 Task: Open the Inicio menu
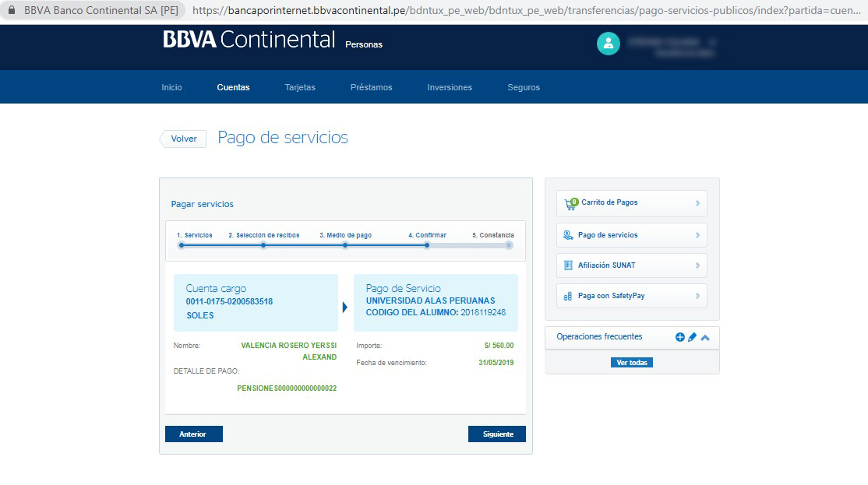tap(171, 87)
